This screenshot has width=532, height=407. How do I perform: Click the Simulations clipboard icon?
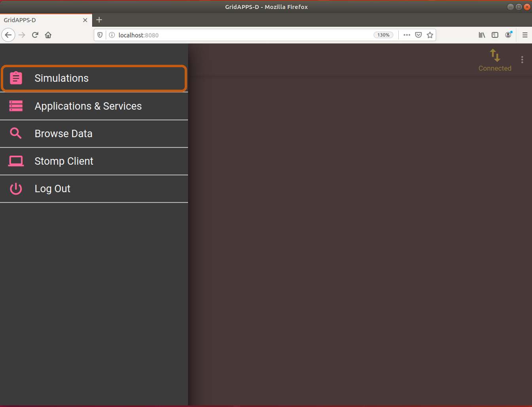tap(16, 78)
